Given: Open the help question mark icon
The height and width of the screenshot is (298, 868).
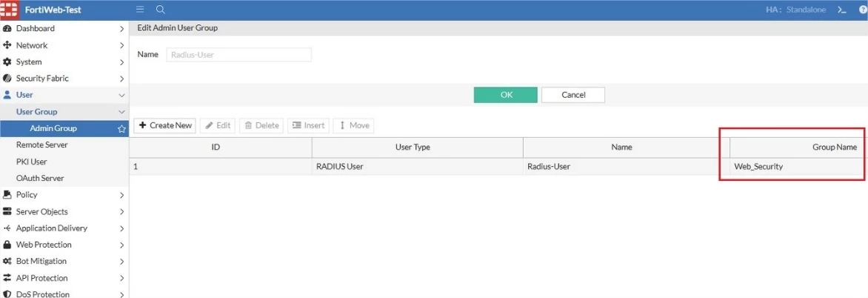Looking at the screenshot, I should coord(864,10).
